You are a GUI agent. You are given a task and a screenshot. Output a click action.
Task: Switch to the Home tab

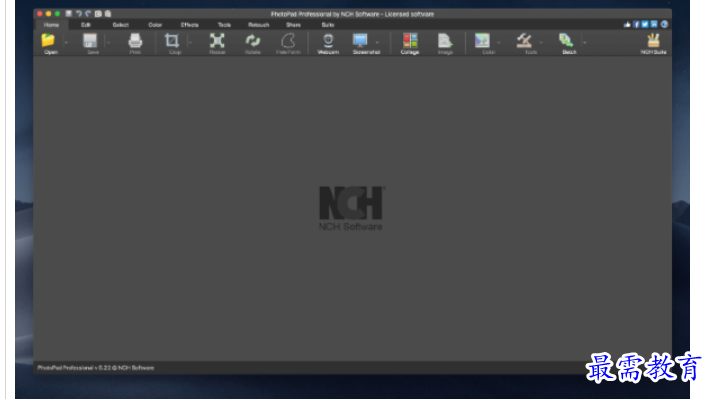(51, 25)
